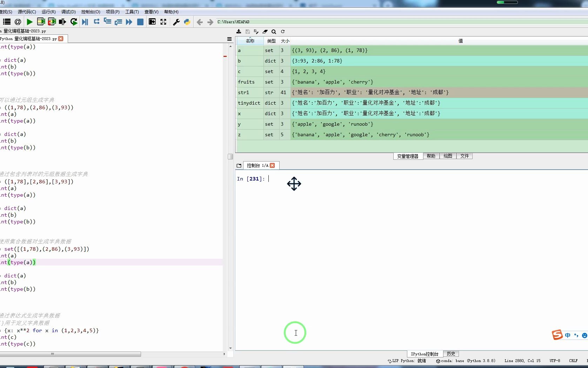Click the @ symbol finder icon

click(x=18, y=22)
